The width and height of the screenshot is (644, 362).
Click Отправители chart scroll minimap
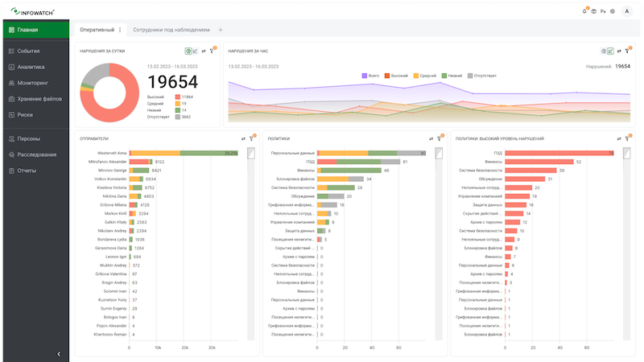point(251,154)
